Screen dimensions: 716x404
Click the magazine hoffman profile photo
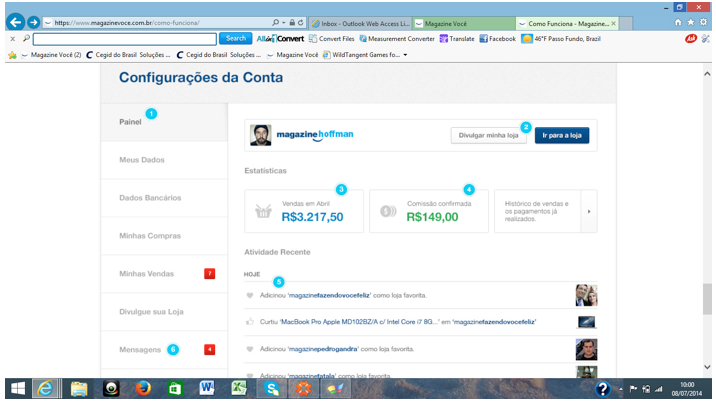(261, 135)
